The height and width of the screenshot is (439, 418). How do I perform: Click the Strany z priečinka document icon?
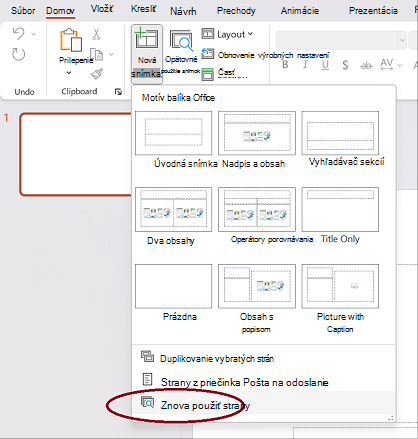tap(147, 379)
